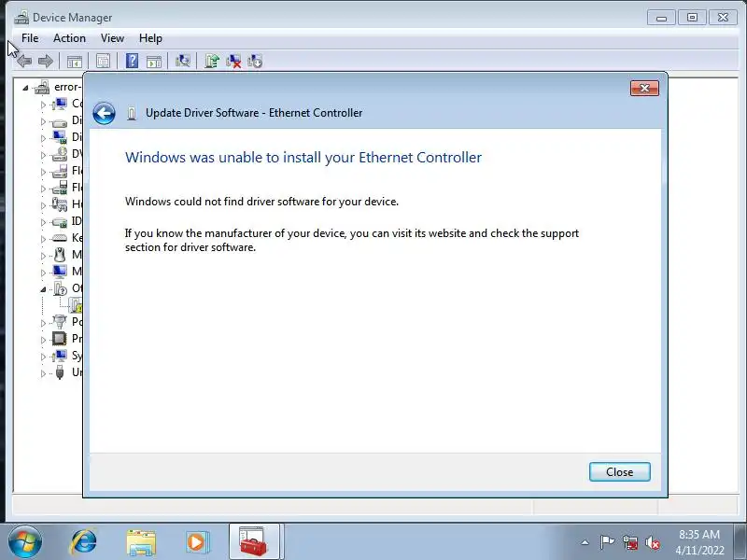The height and width of the screenshot is (560, 747).
Task: Click the clock showing 8:35 AM
Action: pyautogui.click(x=699, y=534)
